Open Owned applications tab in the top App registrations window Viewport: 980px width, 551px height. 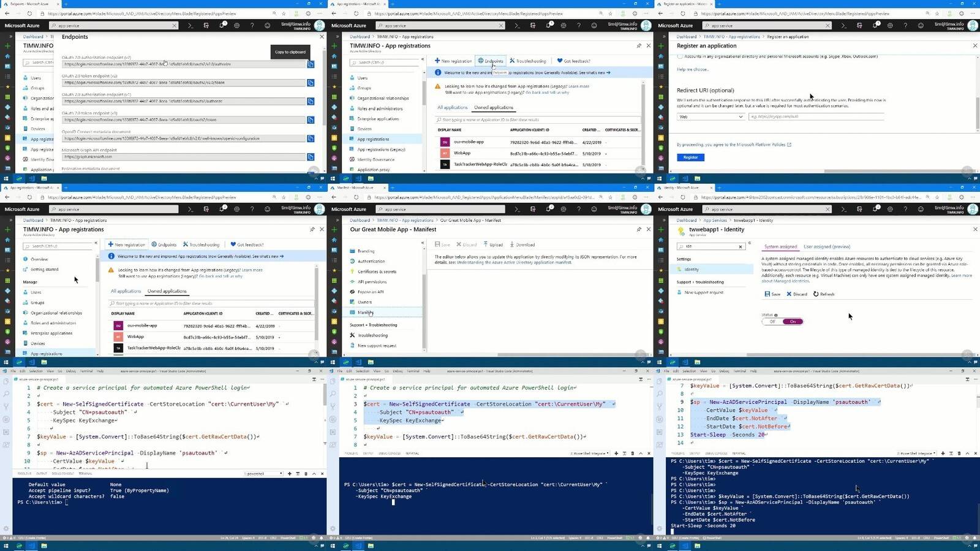tap(494, 108)
